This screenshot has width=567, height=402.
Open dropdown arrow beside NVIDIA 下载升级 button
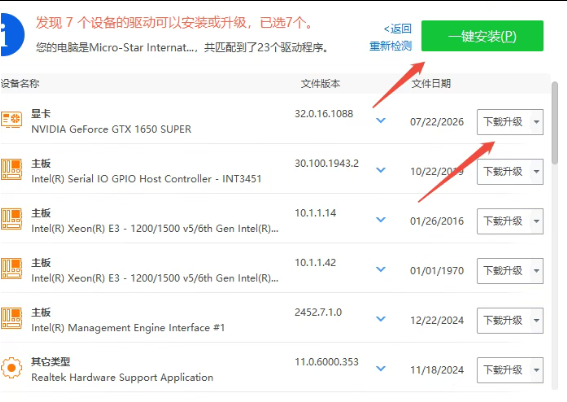(537, 122)
